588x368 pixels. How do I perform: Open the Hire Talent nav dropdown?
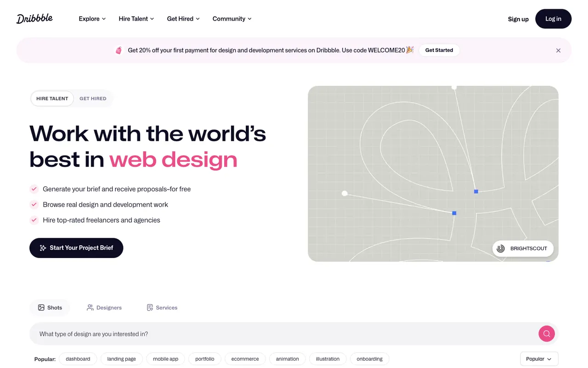click(136, 19)
